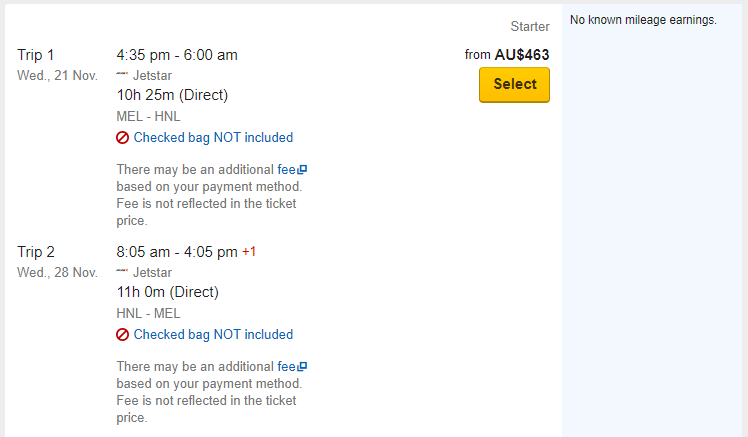Click the red no-bag icon for Trip 2
This screenshot has width=748, height=437.
tap(123, 335)
